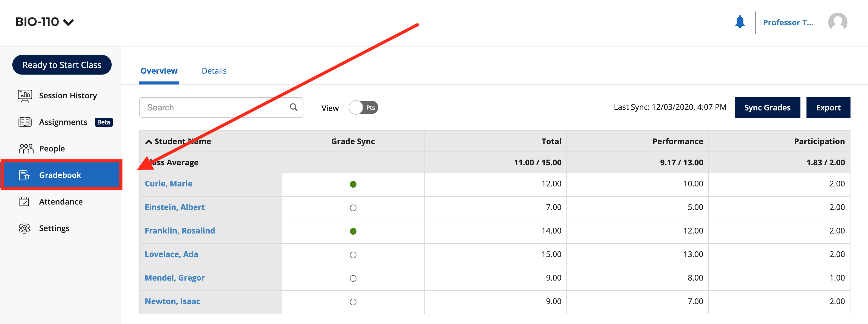Click the People group icon
This screenshot has height=324, width=868.
26,148
